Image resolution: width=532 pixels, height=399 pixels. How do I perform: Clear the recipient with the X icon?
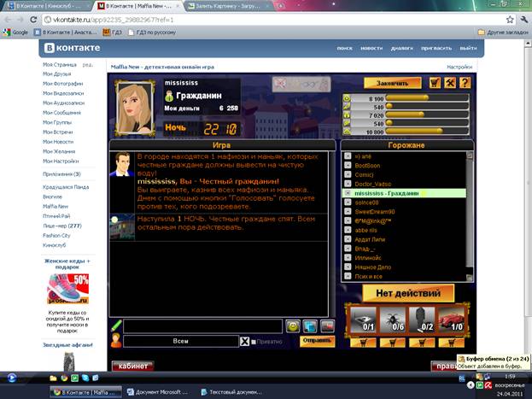click(x=244, y=341)
